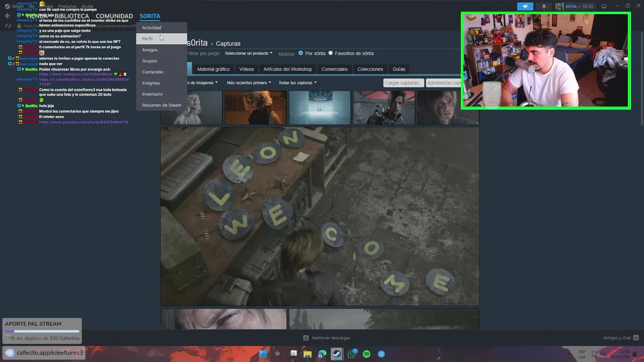The height and width of the screenshot is (362, 644).
Task: Click the Steam taskbar icon
Action: pos(337,354)
